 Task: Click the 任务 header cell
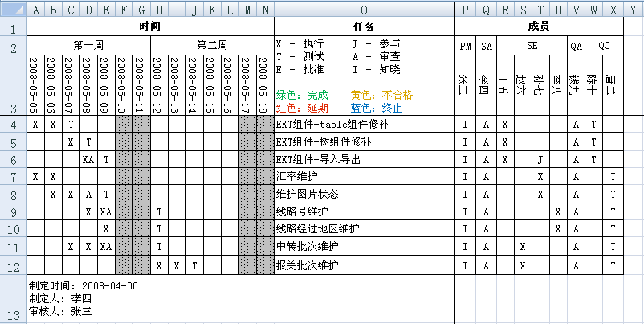[x=365, y=27]
